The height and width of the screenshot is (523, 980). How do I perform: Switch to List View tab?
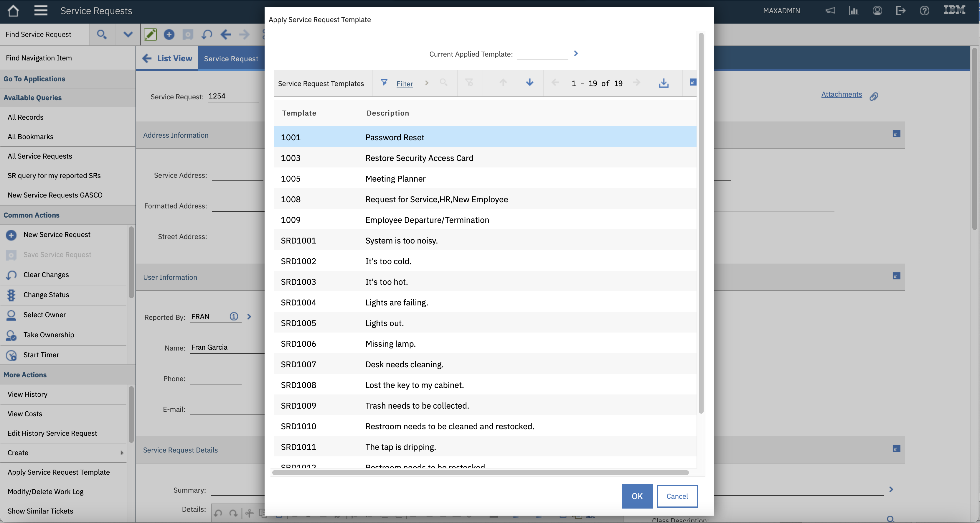[167, 59]
